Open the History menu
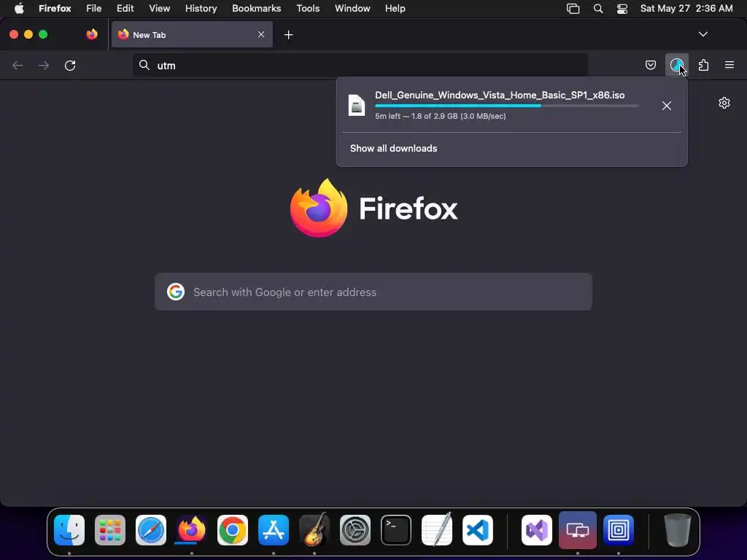The width and height of the screenshot is (747, 560). (x=201, y=9)
